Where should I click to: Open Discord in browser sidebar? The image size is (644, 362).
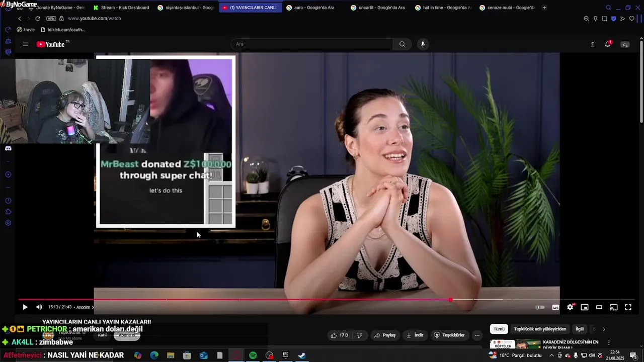8,148
